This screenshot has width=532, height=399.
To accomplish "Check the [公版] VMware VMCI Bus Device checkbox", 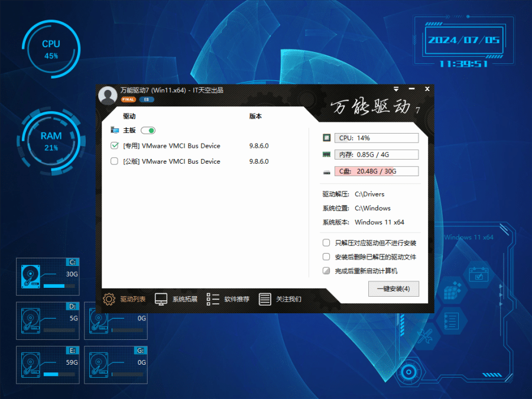I will point(114,161).
